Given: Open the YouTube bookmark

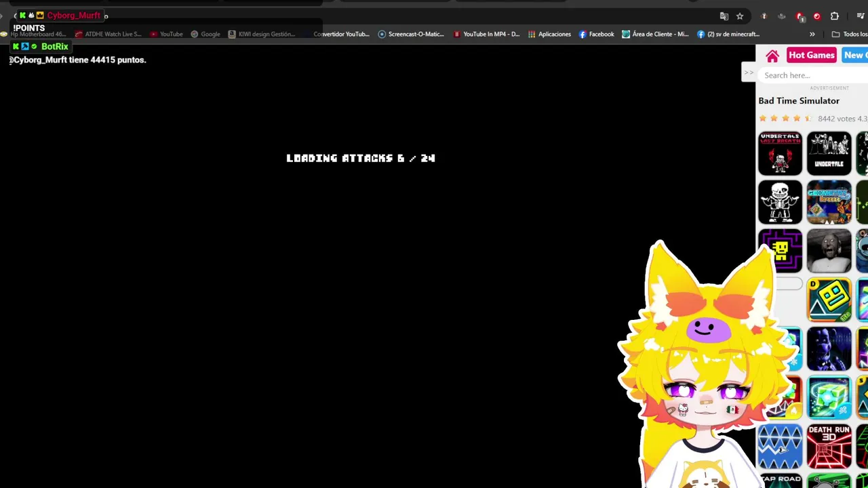Looking at the screenshot, I should (167, 34).
